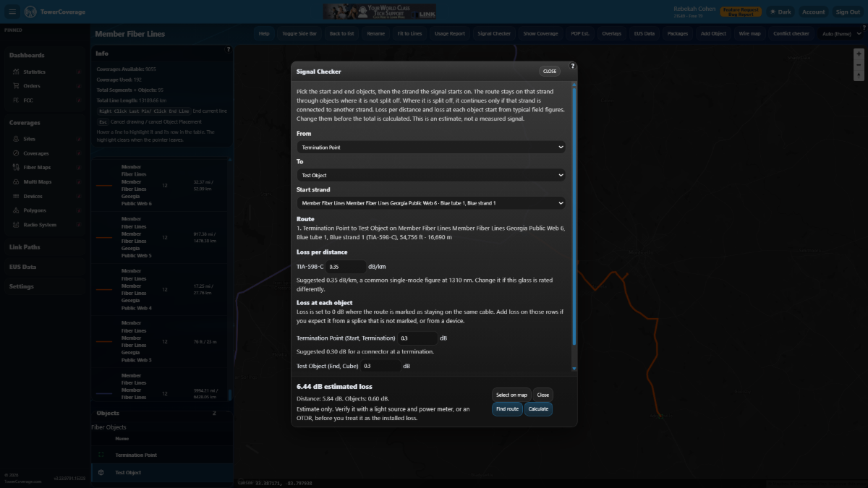
Task: Click the Select on map button
Action: pos(512,395)
